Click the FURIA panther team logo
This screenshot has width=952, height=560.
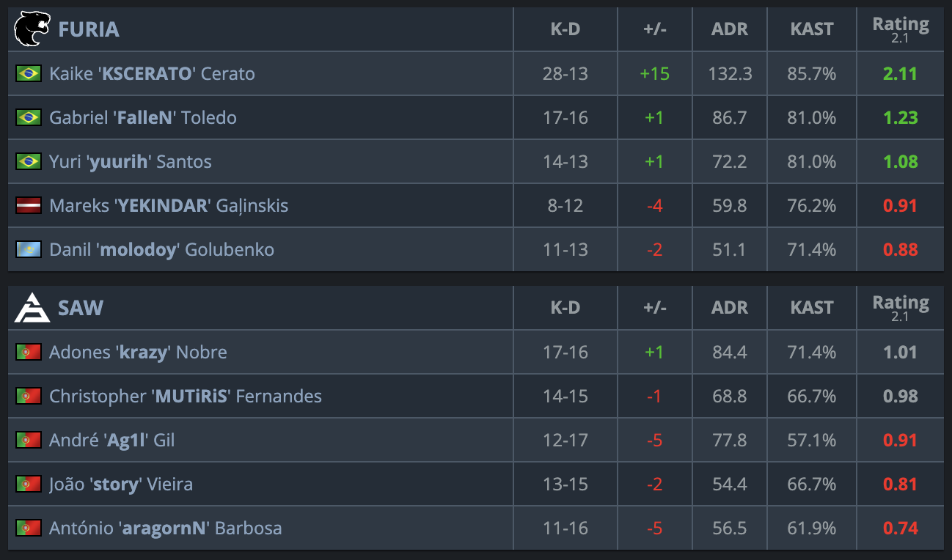[x=32, y=29]
